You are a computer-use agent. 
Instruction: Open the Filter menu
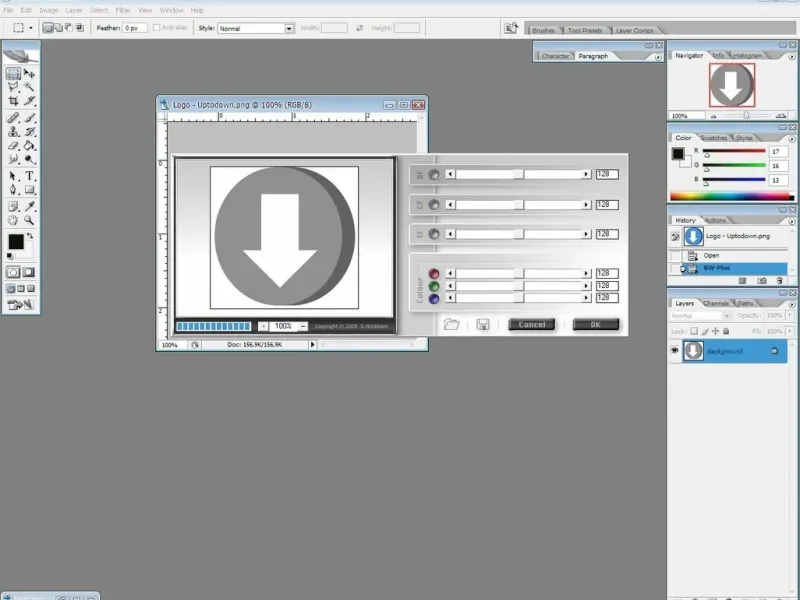123,10
